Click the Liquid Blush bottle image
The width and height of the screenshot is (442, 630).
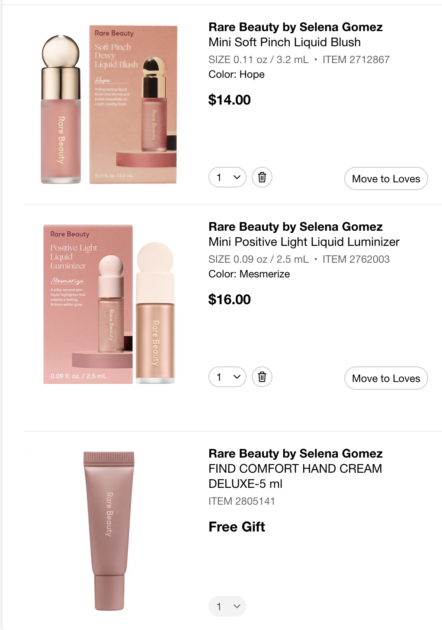[61, 109]
